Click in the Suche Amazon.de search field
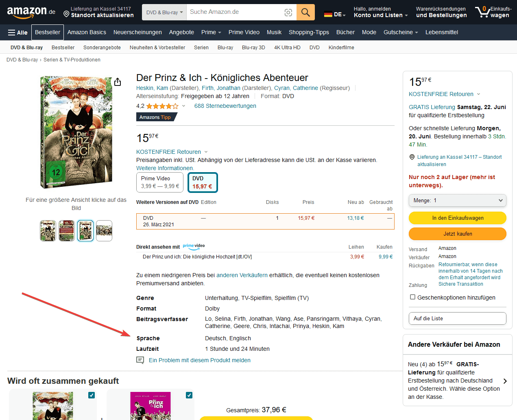517x420 pixels. tap(235, 12)
